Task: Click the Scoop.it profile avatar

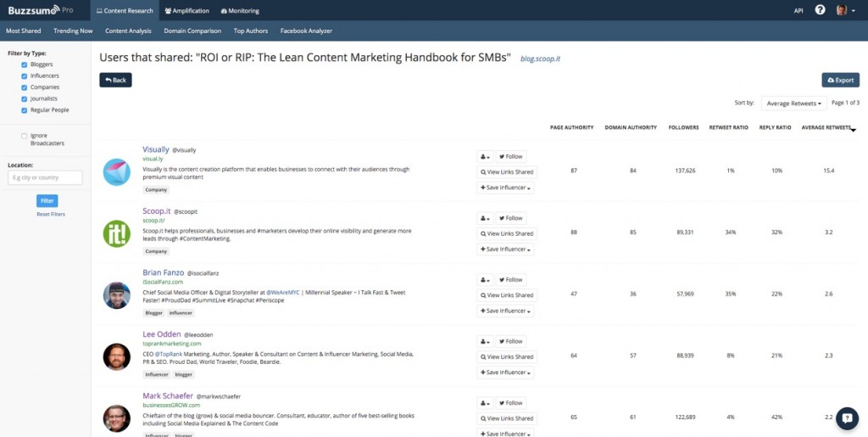Action: click(117, 233)
